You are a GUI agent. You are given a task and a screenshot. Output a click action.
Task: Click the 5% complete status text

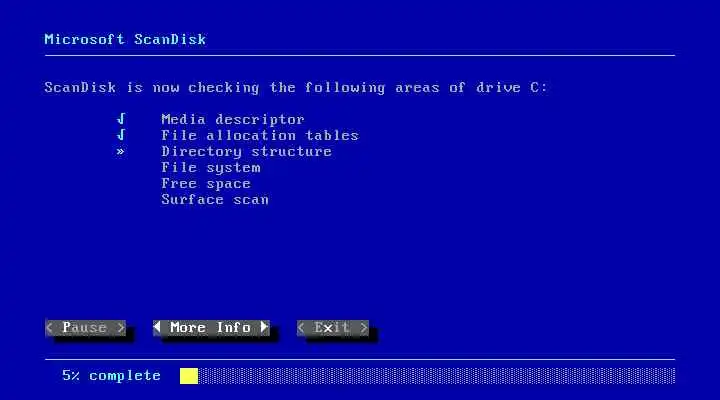pyautogui.click(x=112, y=376)
